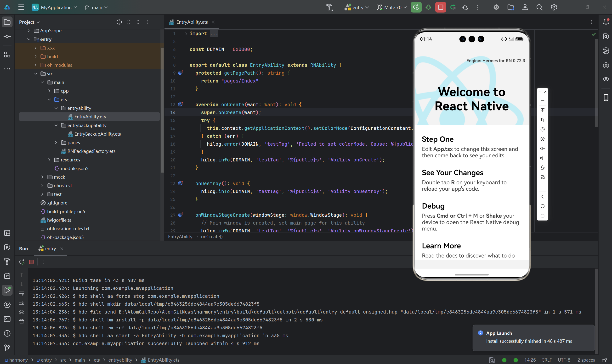Click the Notifications bell icon

point(606,22)
